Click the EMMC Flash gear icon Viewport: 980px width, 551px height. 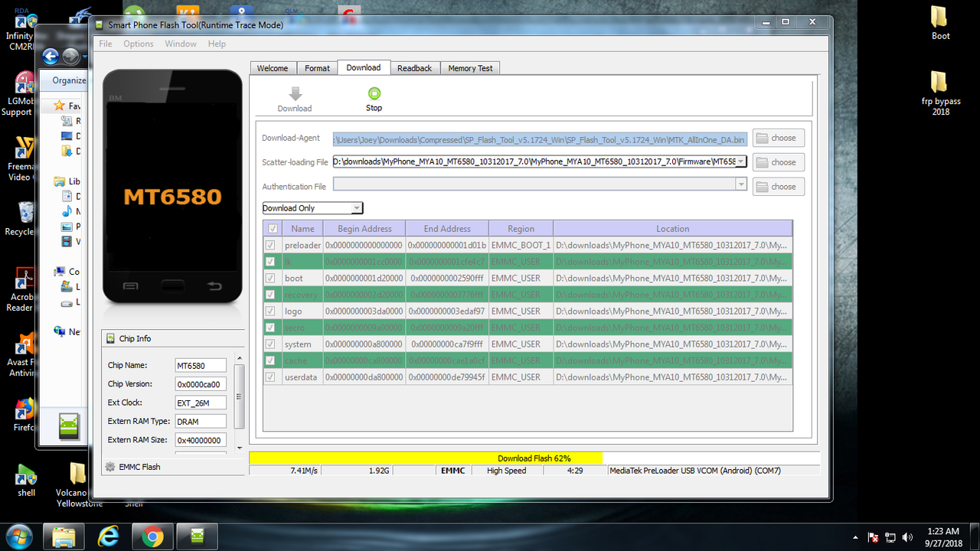[x=110, y=467]
